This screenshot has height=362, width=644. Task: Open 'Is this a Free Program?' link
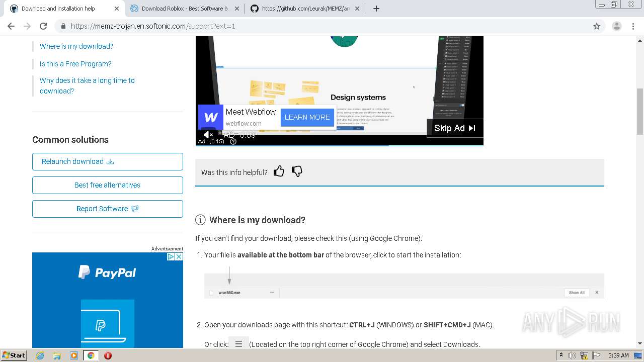[x=75, y=64]
